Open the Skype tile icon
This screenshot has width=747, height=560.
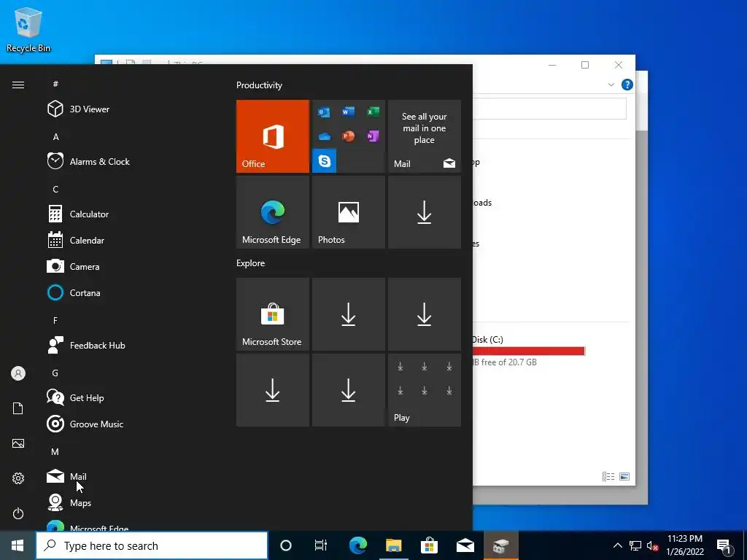coord(325,161)
